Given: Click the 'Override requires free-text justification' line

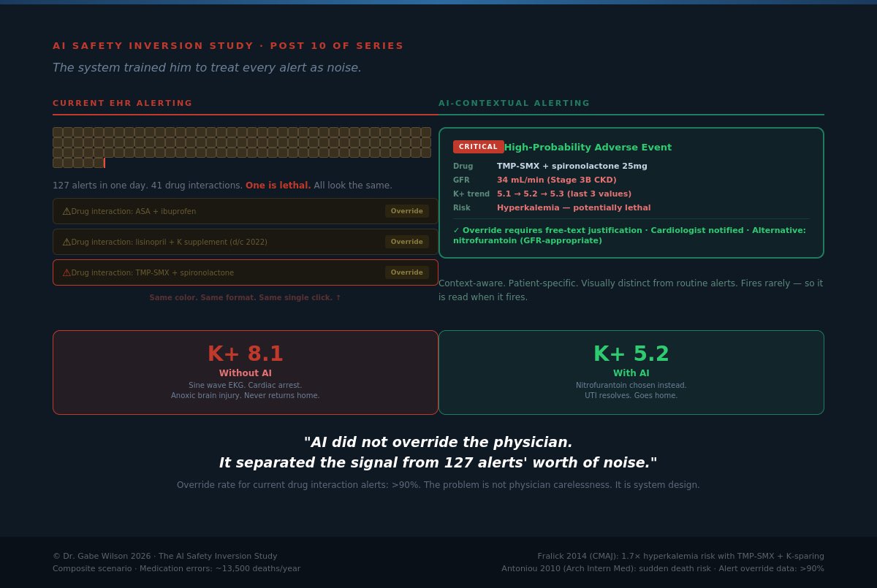Looking at the screenshot, I should 631,235.
